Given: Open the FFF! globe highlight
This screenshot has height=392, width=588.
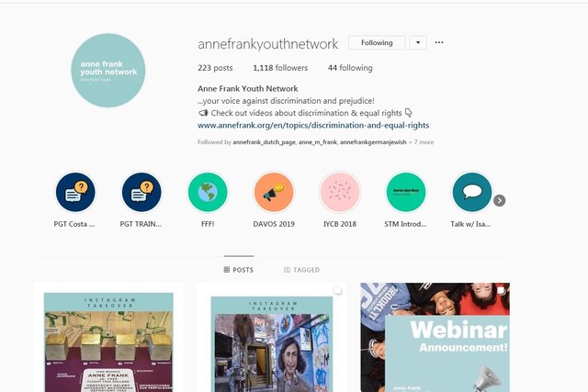Looking at the screenshot, I should (x=208, y=192).
